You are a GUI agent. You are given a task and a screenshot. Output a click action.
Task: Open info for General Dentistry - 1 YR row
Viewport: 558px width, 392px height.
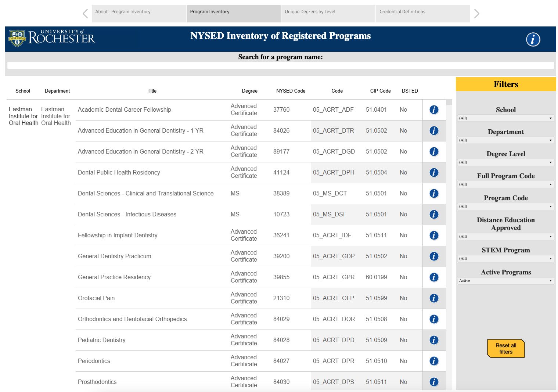tap(434, 130)
